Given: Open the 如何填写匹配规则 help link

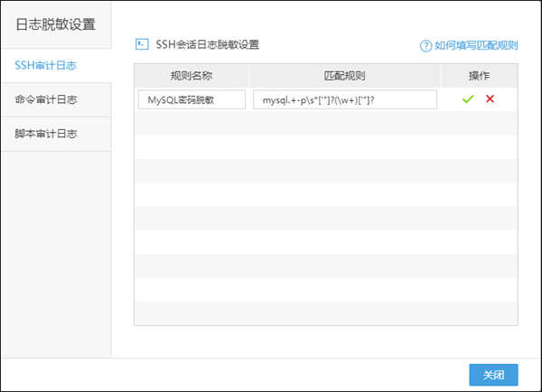Looking at the screenshot, I should click(x=476, y=45).
